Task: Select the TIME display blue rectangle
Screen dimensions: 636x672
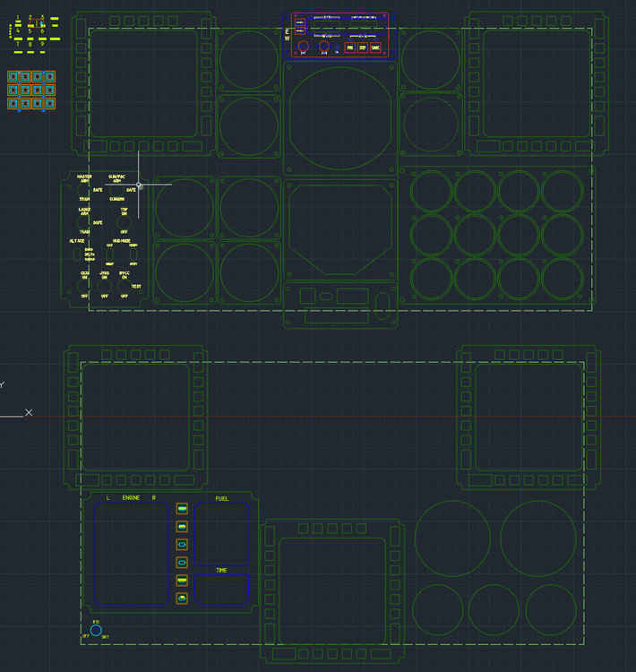Action: [x=221, y=589]
